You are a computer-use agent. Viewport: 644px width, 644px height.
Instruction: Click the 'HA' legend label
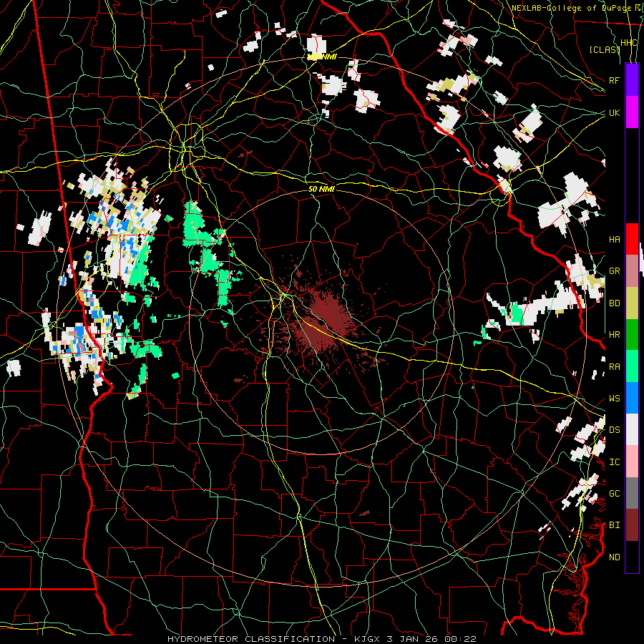pos(614,240)
